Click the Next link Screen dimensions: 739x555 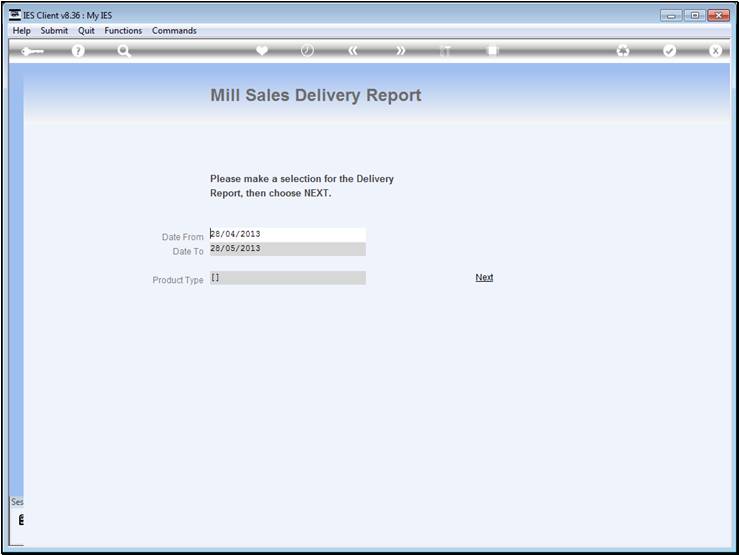tap(484, 278)
